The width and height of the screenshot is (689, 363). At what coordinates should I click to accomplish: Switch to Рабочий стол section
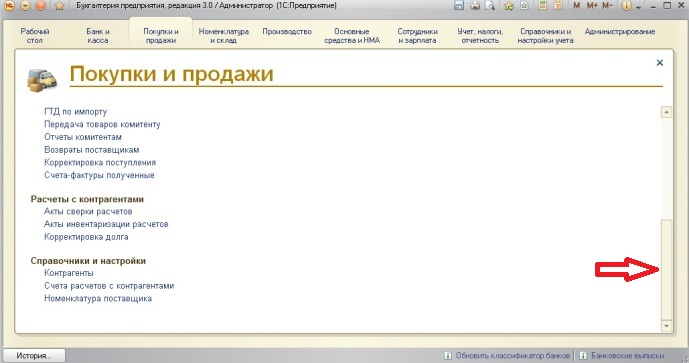click(35, 36)
